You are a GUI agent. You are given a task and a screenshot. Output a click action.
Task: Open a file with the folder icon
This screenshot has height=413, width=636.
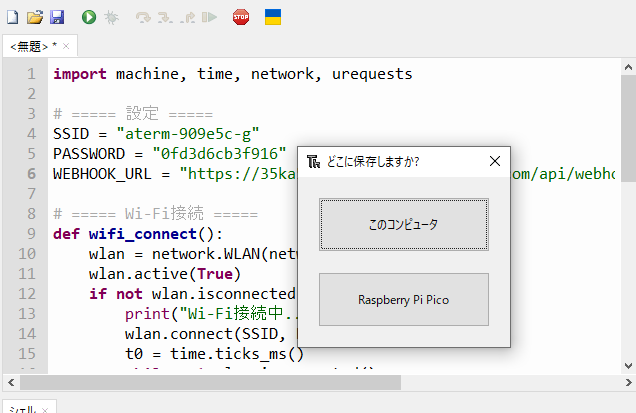tap(35, 17)
